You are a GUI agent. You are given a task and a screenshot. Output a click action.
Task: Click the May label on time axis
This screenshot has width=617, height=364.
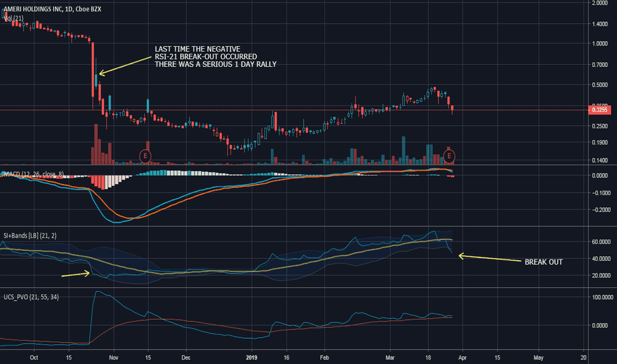pyautogui.click(x=538, y=357)
